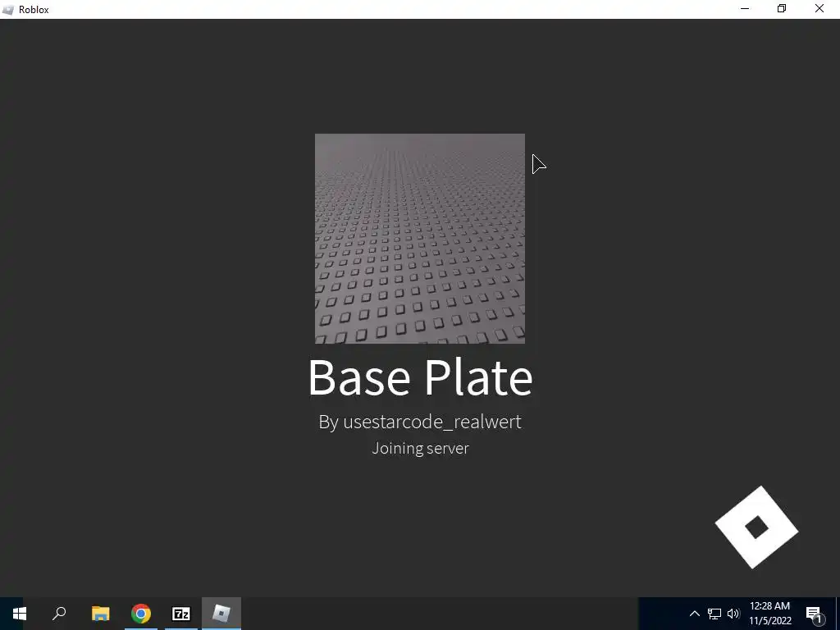Screen dimensions: 840x630
Task: Click the Roblox taskbar icon
Action: tap(221, 614)
